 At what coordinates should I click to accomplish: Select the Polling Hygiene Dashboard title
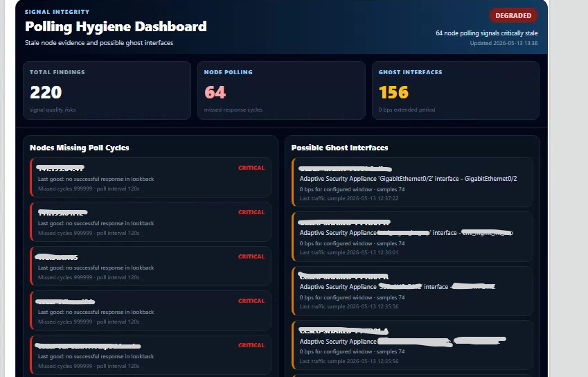coord(116,26)
